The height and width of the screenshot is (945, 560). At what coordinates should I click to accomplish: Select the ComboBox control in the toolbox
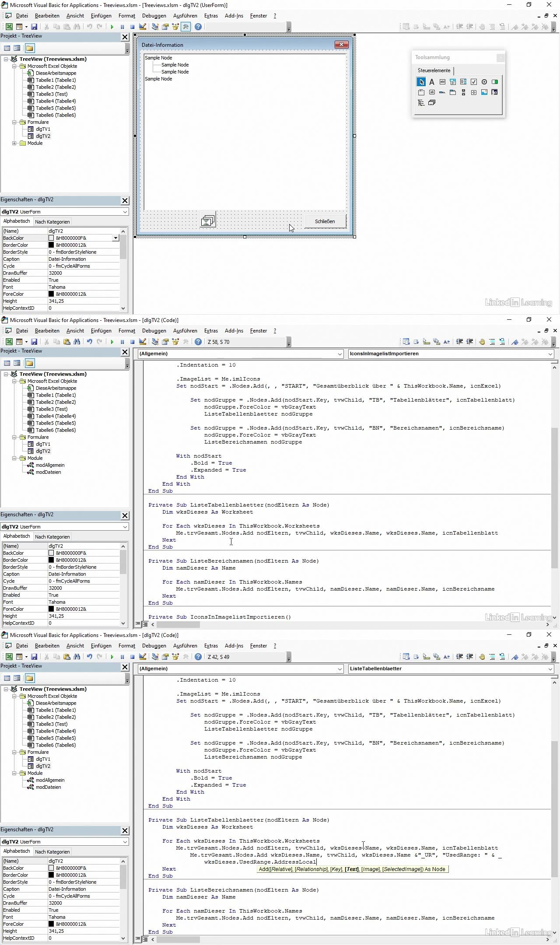click(x=453, y=82)
